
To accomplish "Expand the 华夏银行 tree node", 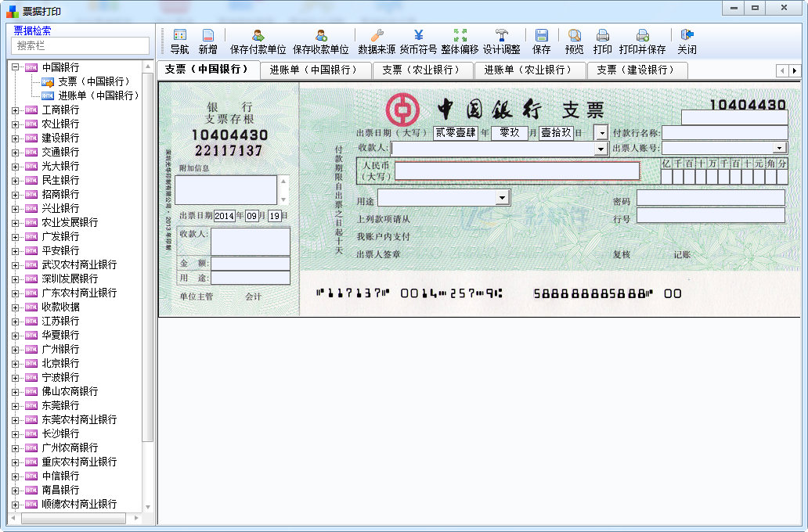I will coord(16,336).
